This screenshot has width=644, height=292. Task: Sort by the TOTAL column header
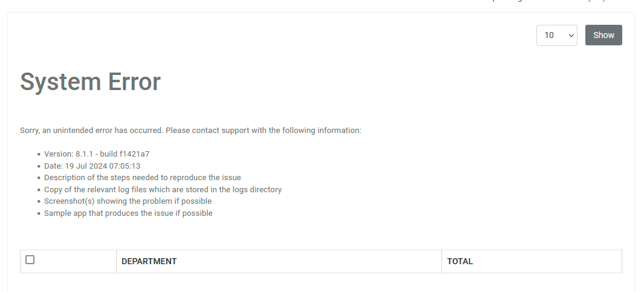point(460,261)
